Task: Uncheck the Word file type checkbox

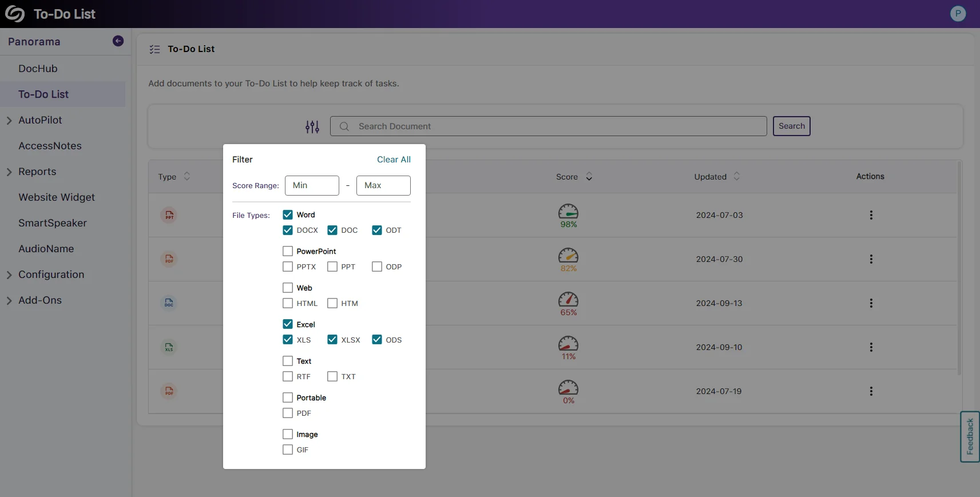Action: [x=288, y=215]
